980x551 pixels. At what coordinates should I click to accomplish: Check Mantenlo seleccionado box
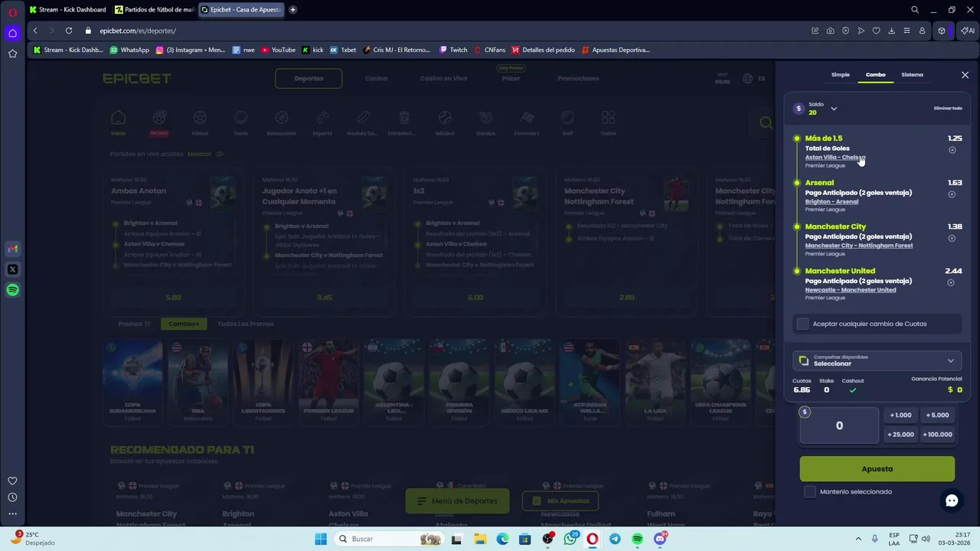[809, 491]
